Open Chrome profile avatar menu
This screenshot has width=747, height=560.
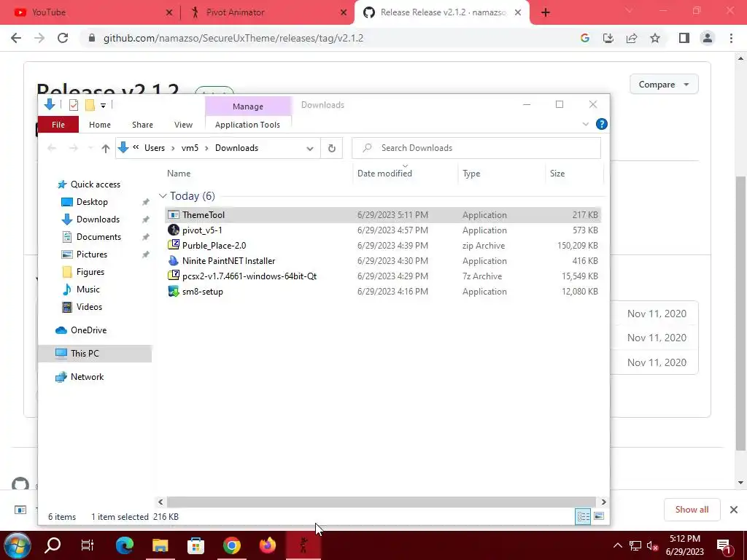[x=708, y=38]
